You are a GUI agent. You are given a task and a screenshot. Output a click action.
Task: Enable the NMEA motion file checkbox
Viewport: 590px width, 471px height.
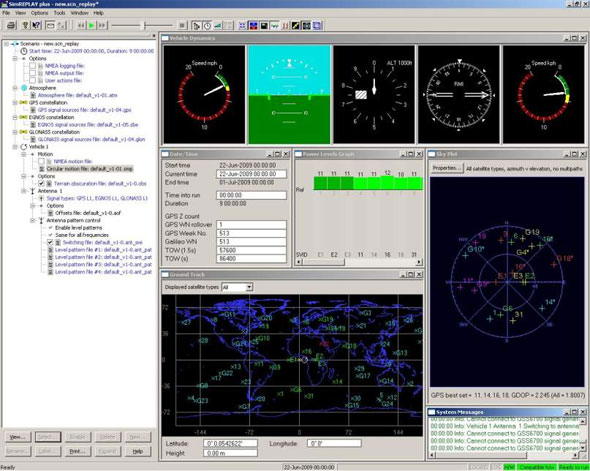pos(41,161)
